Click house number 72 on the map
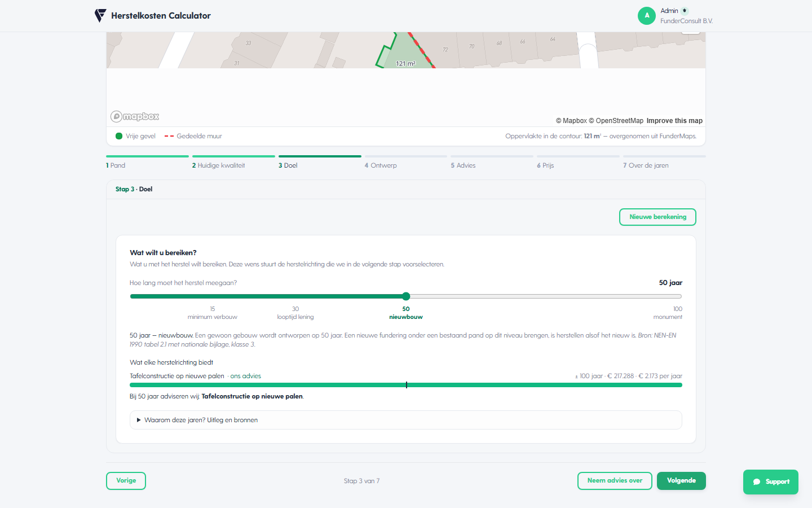The height and width of the screenshot is (508, 812). click(445, 50)
